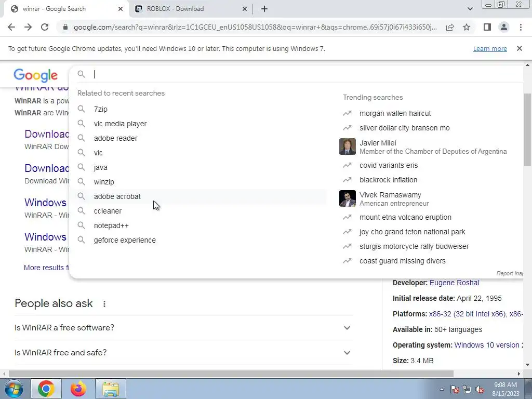532x399 pixels.
Task: Open Google Chrome from the taskbar
Action: pyautogui.click(x=46, y=389)
